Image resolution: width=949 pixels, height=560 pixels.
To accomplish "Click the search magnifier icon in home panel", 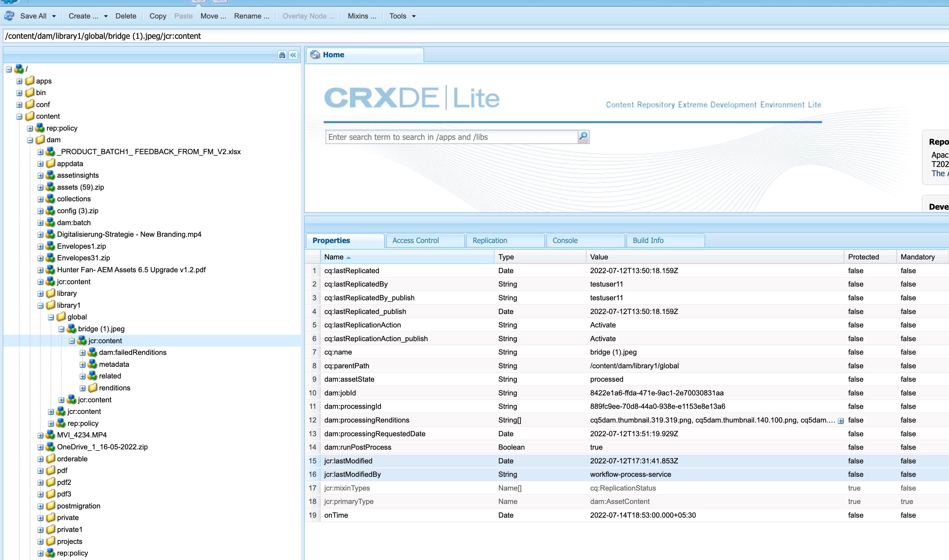I will pyautogui.click(x=583, y=137).
